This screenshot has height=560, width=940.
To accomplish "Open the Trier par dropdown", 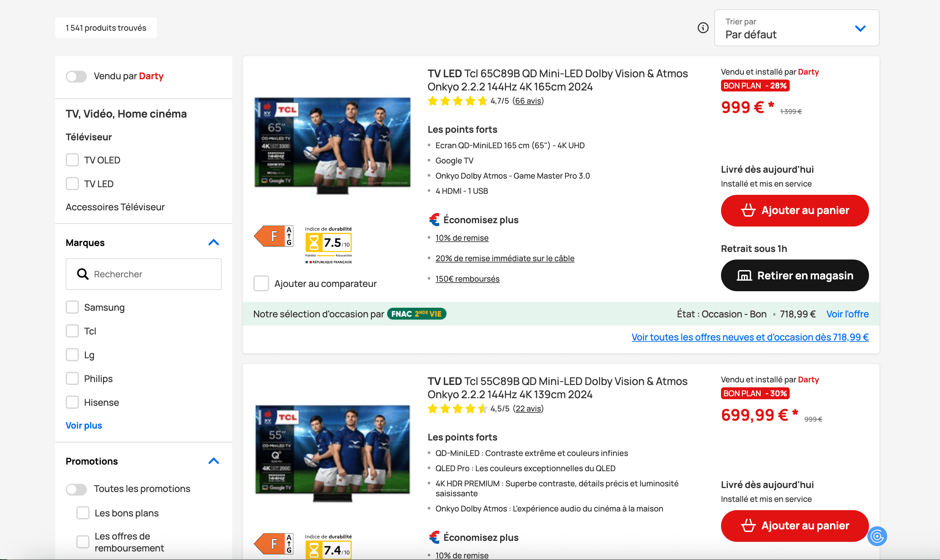I will (796, 28).
